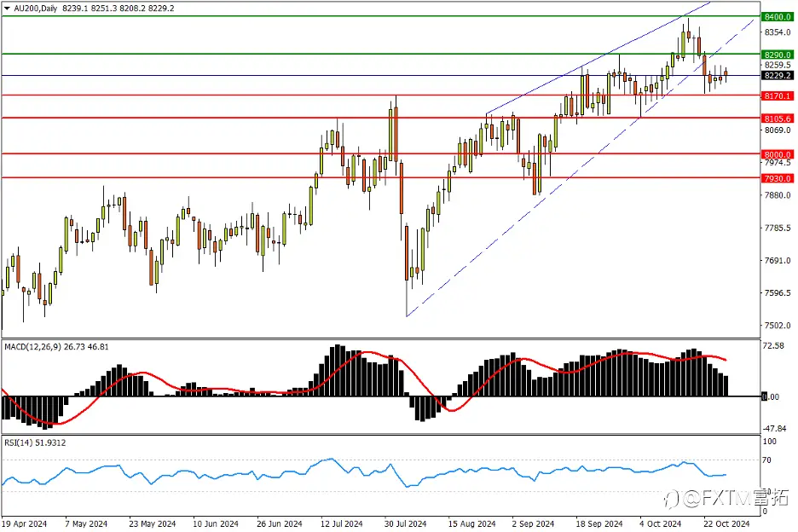Image resolution: width=798 pixels, height=532 pixels.
Task: Click the 10 Jun 2024 date label
Action: (216, 523)
